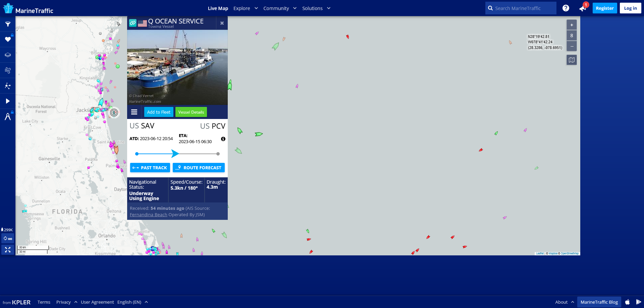Expand the English (EN) language selector
Viewport: 644px width, 308px height.
click(132, 302)
